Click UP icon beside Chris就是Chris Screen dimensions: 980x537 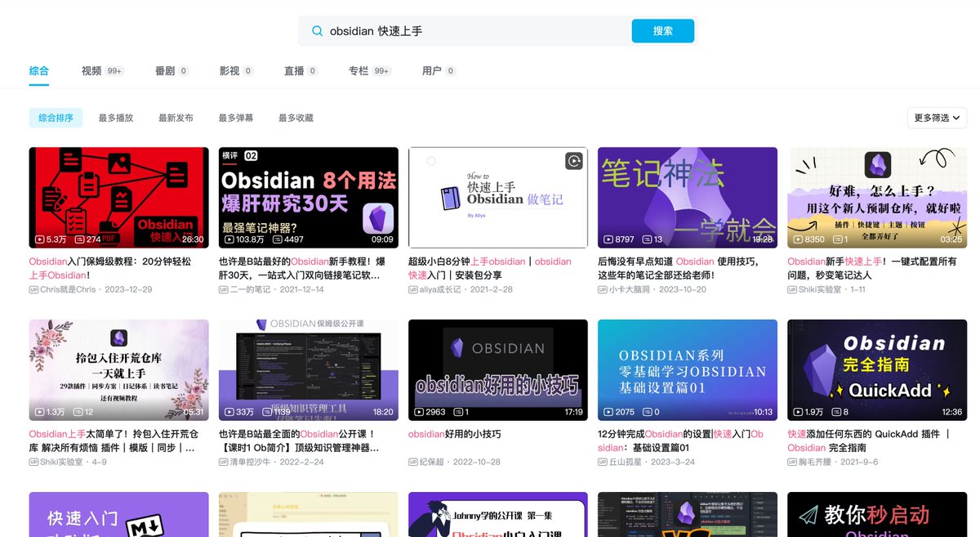coord(33,289)
